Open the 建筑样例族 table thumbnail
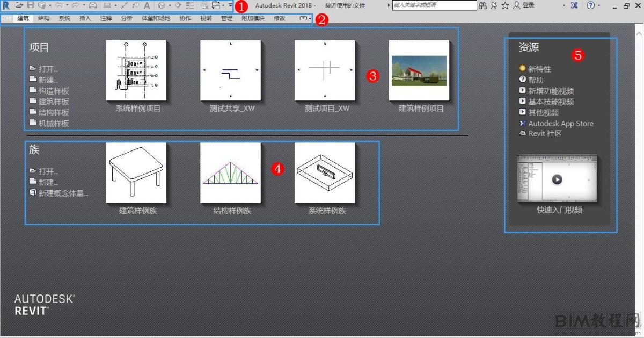This screenshot has width=644, height=338. [x=136, y=172]
